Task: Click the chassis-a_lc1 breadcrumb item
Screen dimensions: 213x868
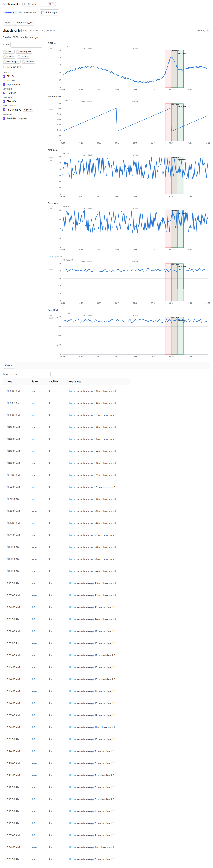Action: pos(25,23)
